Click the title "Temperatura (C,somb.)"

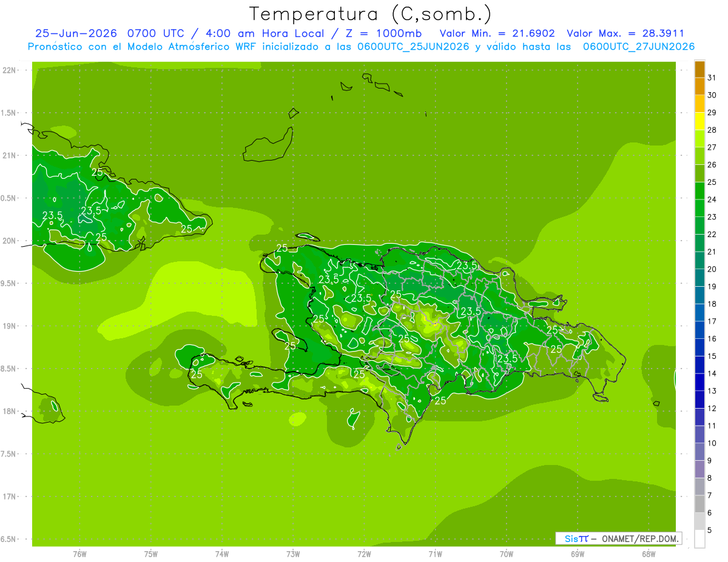(371, 14)
